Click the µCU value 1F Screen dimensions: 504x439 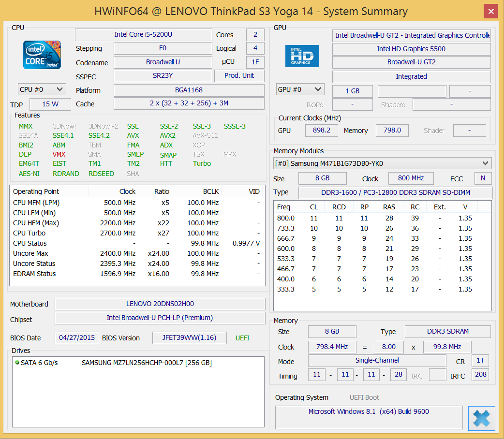(x=255, y=62)
